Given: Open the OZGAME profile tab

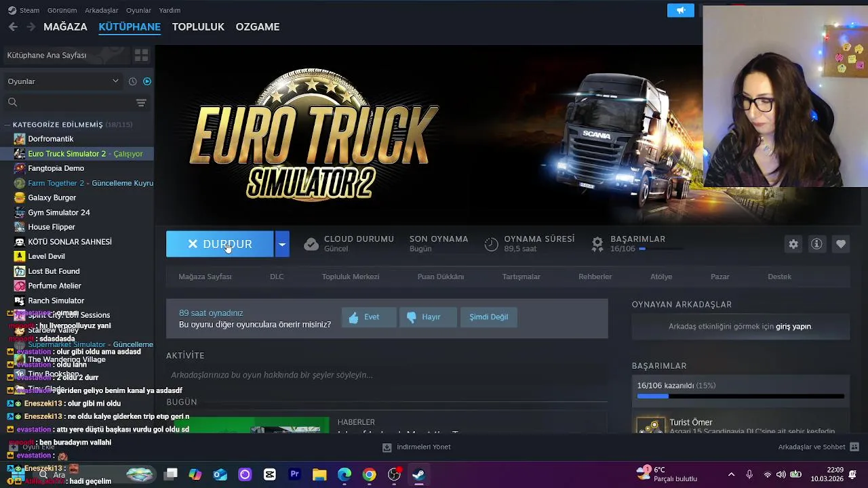Looking at the screenshot, I should click(x=258, y=27).
